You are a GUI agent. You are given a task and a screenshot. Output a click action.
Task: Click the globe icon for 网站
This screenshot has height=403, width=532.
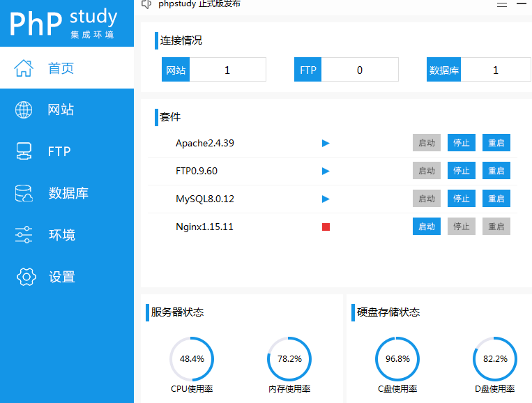point(24,110)
